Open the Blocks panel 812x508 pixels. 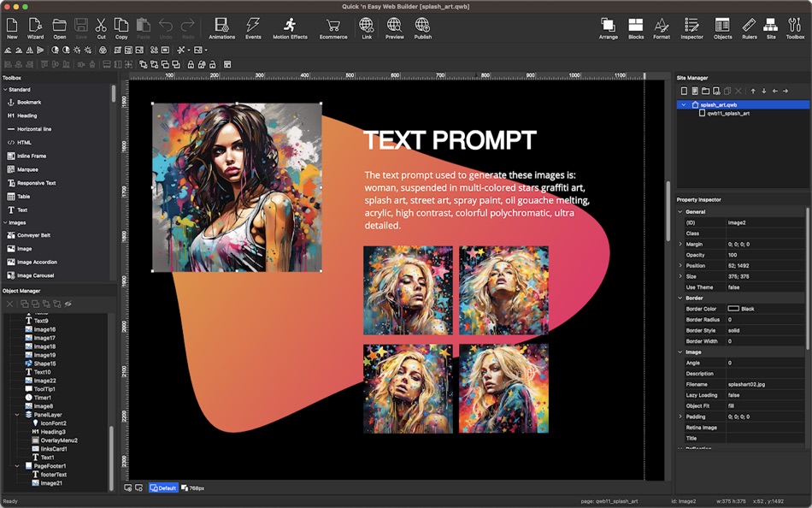click(x=635, y=28)
